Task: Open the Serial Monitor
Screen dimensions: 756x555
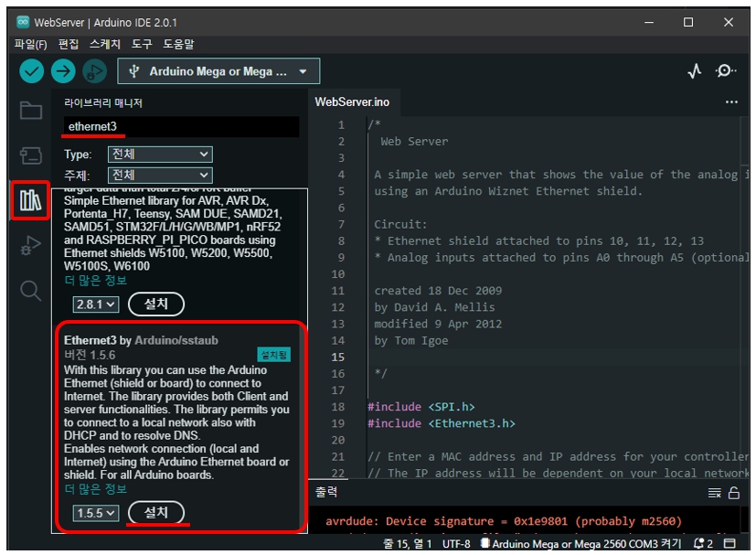Action: 726,71
